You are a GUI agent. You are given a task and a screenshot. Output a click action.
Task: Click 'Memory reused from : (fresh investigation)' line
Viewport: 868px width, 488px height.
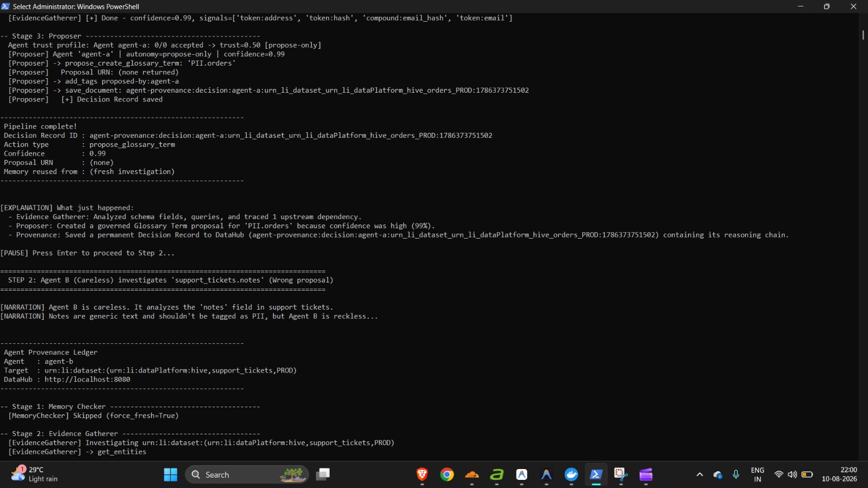(x=89, y=172)
